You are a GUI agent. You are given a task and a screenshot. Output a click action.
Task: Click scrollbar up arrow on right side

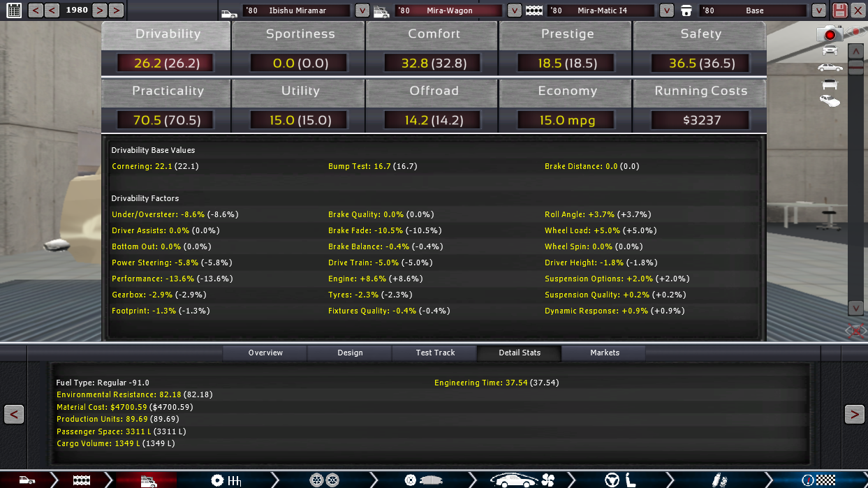click(855, 51)
